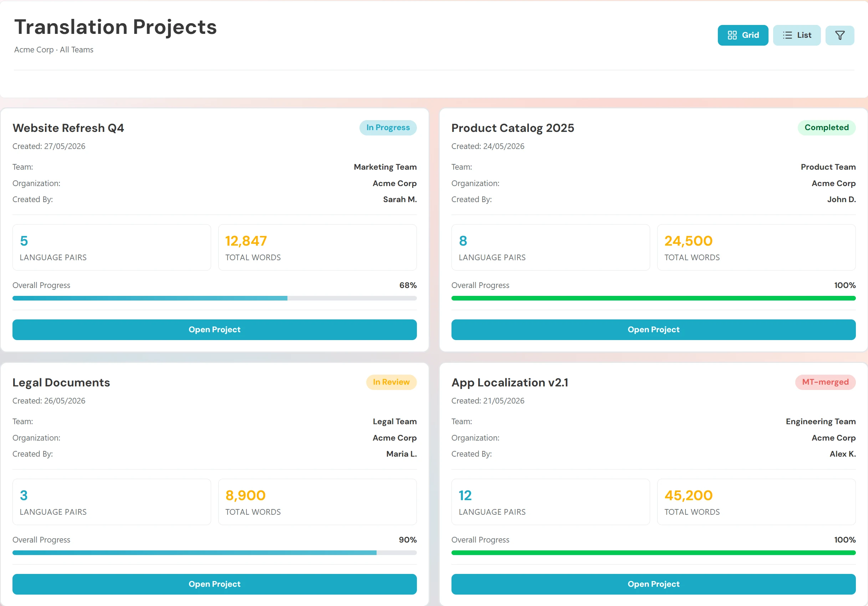Open Project for App Localization v2.1
The image size is (868, 606).
coord(653,584)
